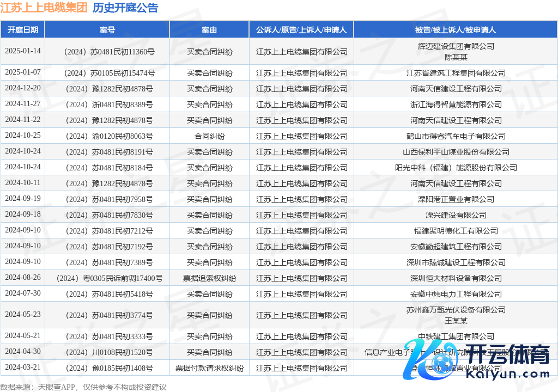Click defendant 浙江海得智慧能源有限公司
The image size is (558, 392).
pyautogui.click(x=456, y=105)
